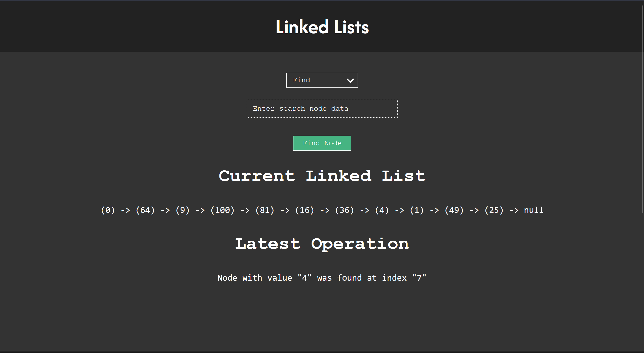Click the (81) node in the chain
This screenshot has width=644, height=353.
264,210
